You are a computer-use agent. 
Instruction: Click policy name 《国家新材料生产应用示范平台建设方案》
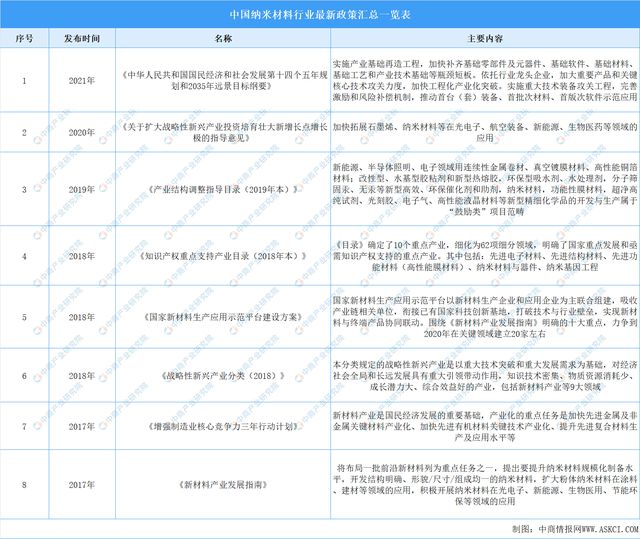pyautogui.click(x=223, y=317)
